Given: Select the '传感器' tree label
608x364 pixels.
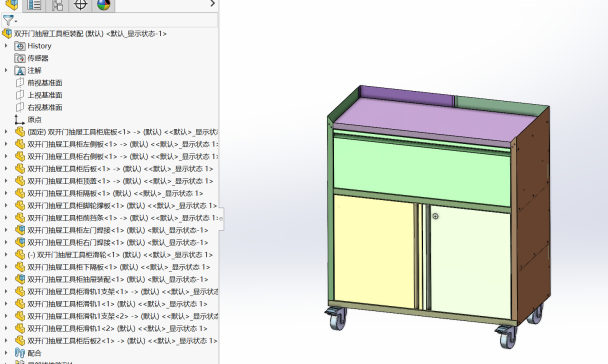Looking at the screenshot, I should point(38,58).
